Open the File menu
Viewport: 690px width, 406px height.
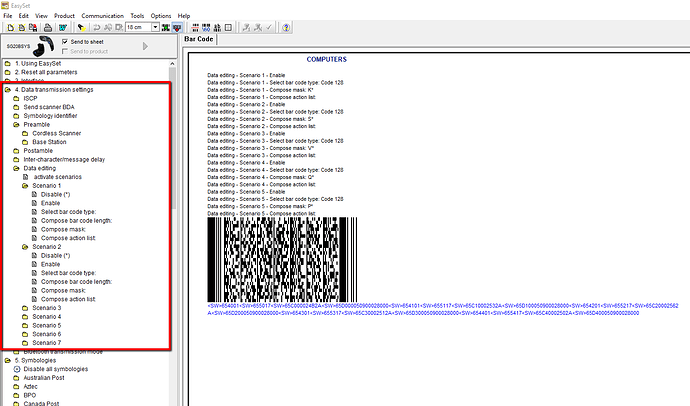tap(7, 16)
